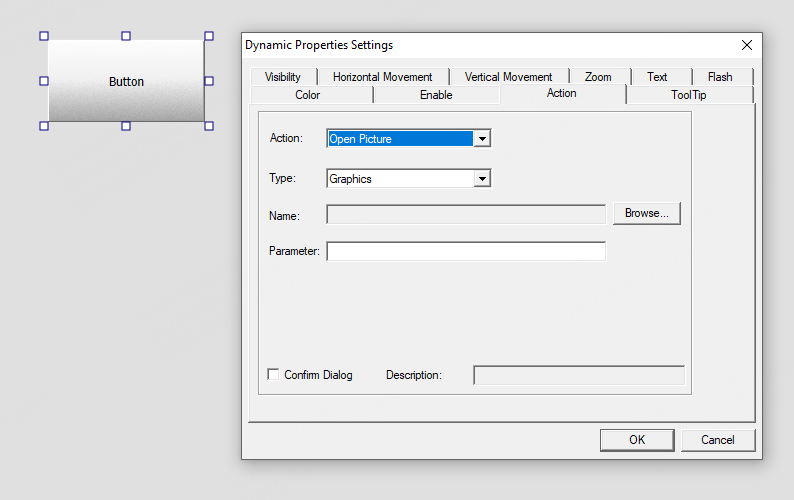Select the Button object on canvas
The width and height of the screenshot is (794, 500).
click(x=126, y=81)
